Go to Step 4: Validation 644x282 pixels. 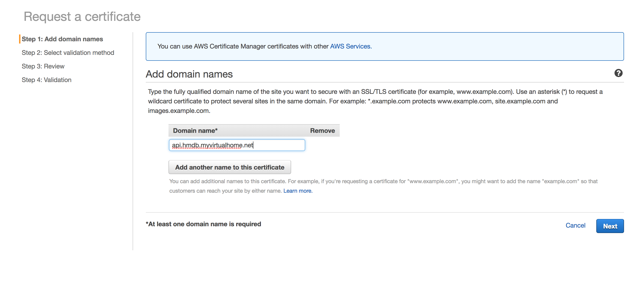[x=47, y=80]
